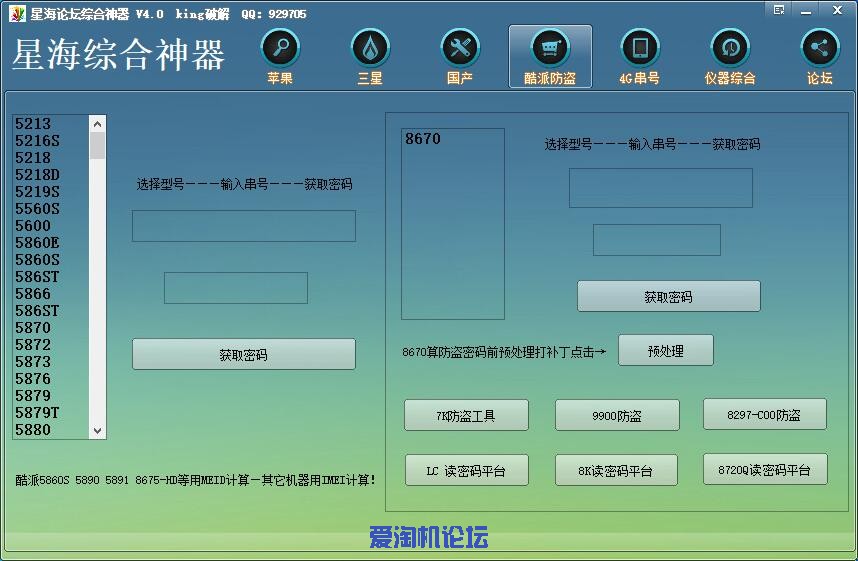Screen dimensions: 858x561
Task: Open the 8297-C00防盗 tool
Action: [765, 414]
